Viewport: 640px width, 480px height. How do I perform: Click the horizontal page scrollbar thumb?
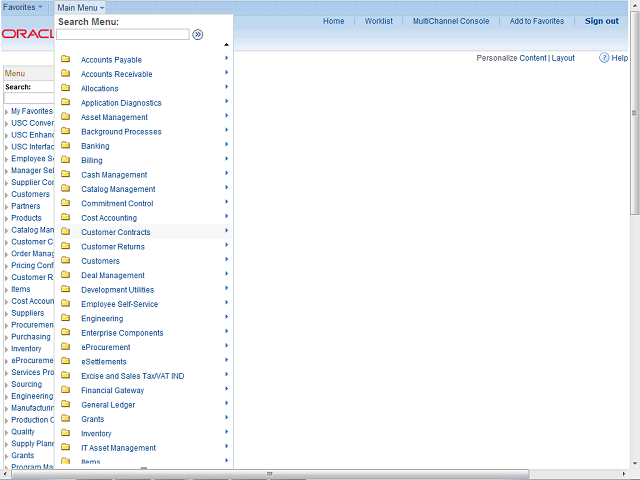tap(271, 474)
